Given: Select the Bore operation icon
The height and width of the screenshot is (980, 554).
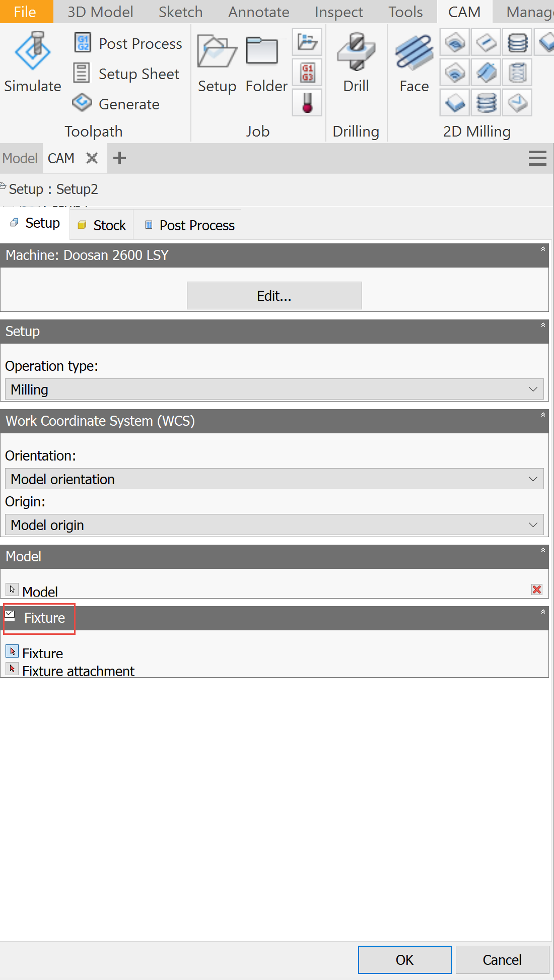Looking at the screenshot, I should coord(486,102).
